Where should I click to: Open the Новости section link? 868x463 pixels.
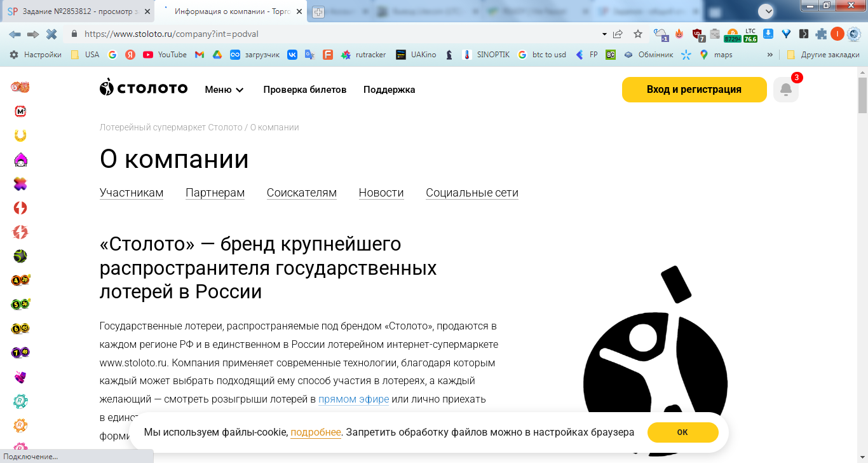point(381,193)
